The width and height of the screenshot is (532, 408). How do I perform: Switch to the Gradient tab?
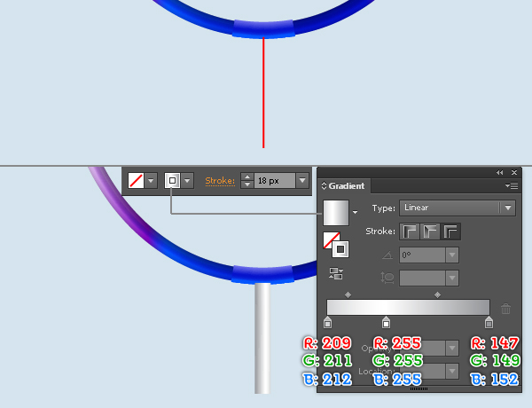coord(343,185)
